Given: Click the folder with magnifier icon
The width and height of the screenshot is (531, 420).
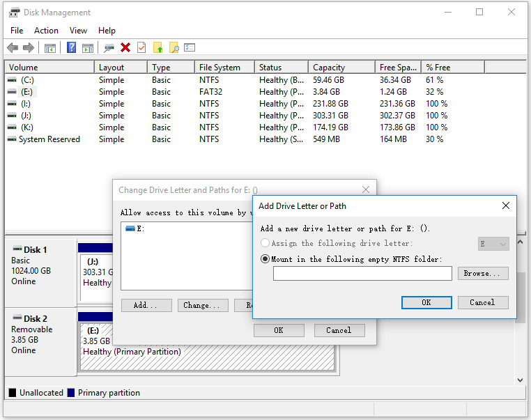Looking at the screenshot, I should click(x=174, y=47).
